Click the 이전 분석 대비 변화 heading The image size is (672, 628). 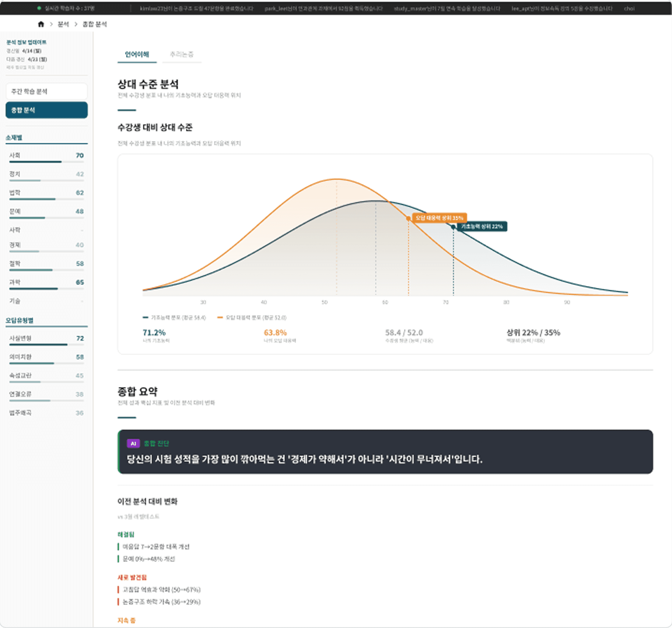(x=147, y=501)
